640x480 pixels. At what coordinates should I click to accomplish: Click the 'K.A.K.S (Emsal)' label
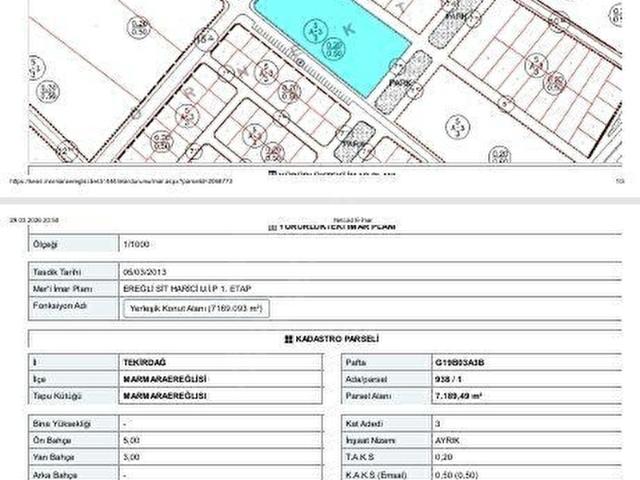tap(376, 475)
